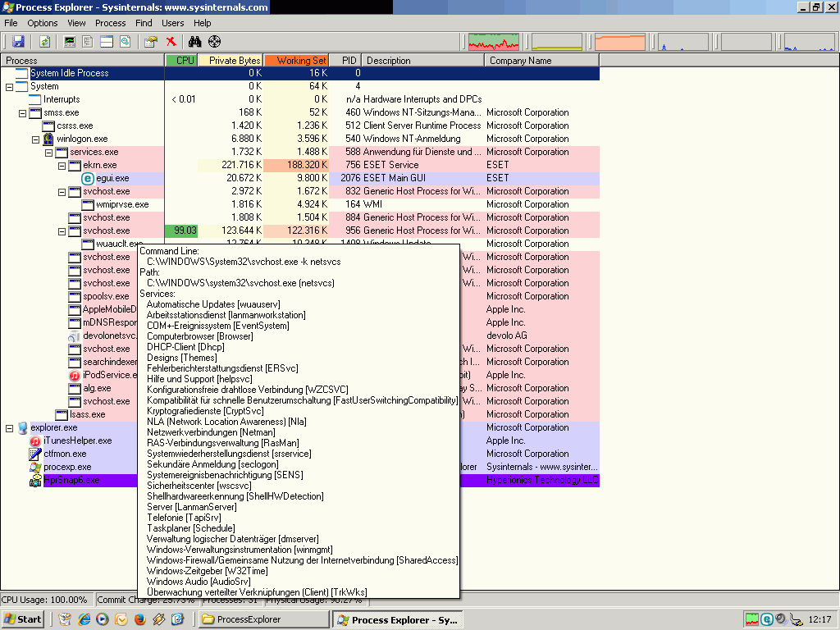Click the iPodService.exe iTunes icon
The width and height of the screenshot is (840, 630).
point(75,375)
